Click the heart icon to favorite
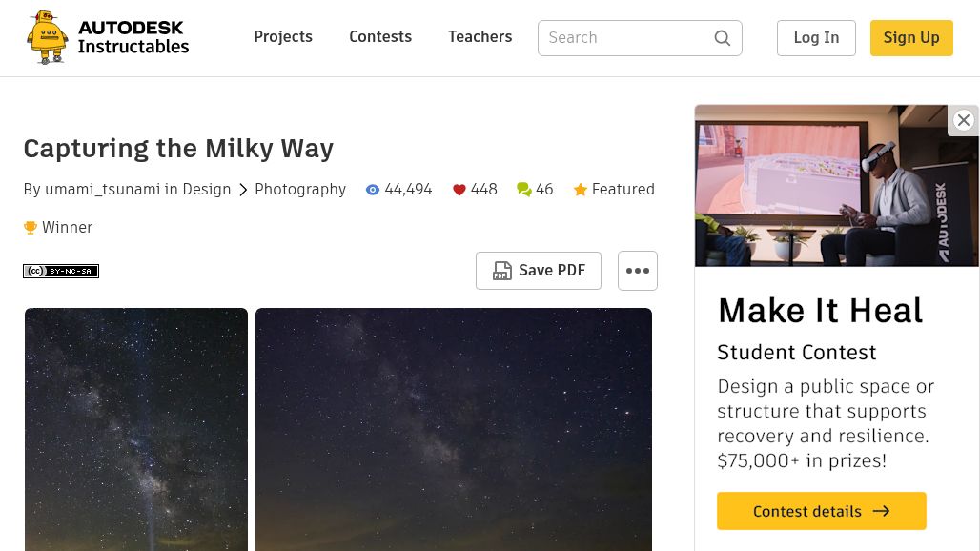 (459, 189)
